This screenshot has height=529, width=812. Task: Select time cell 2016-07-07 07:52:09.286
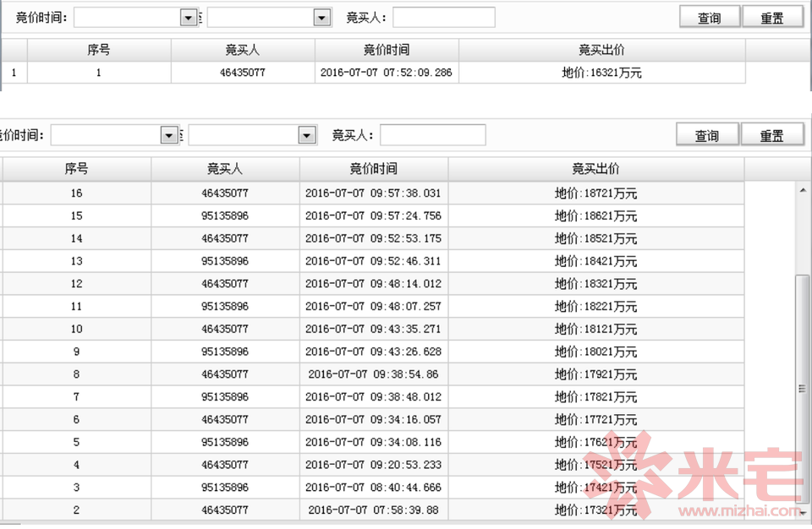pyautogui.click(x=387, y=73)
